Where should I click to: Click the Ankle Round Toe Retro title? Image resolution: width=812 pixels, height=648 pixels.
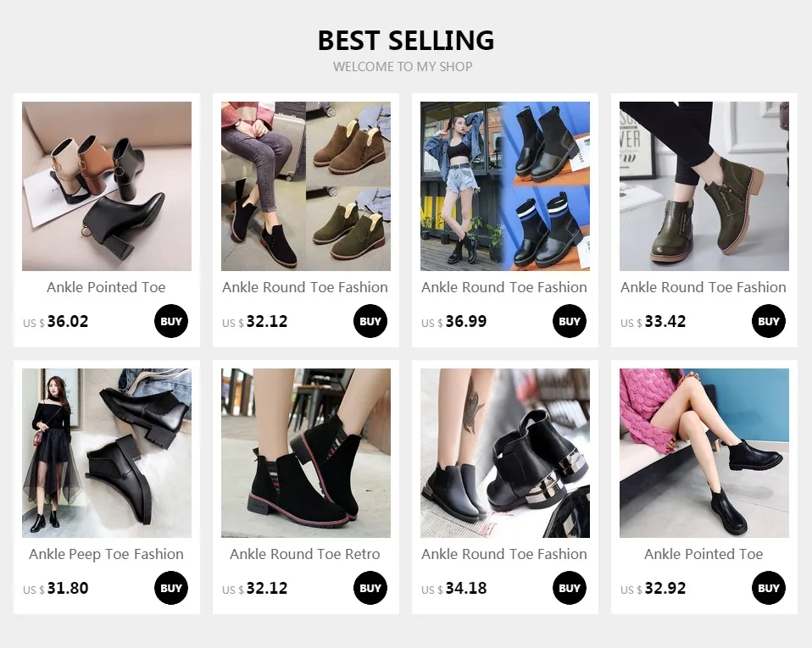point(305,554)
